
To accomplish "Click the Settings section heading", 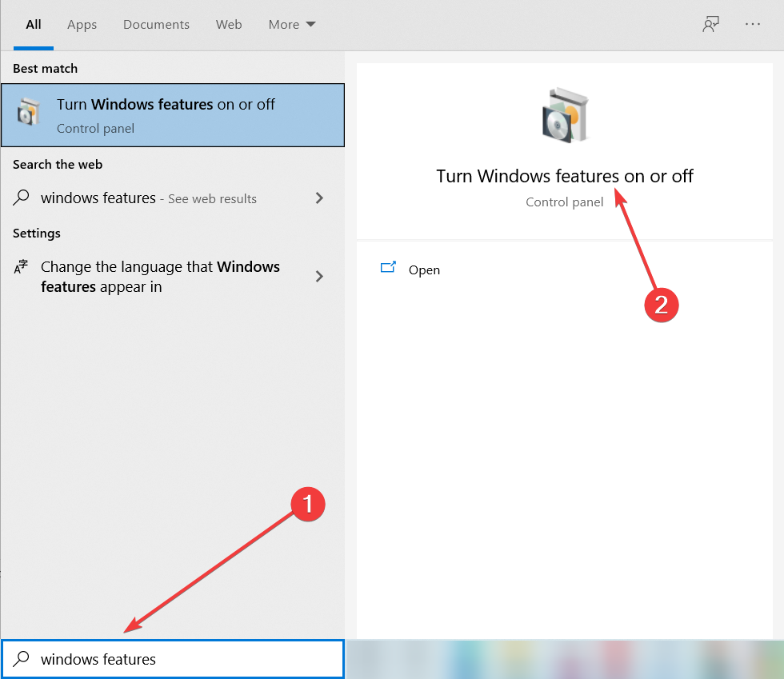I will [37, 234].
